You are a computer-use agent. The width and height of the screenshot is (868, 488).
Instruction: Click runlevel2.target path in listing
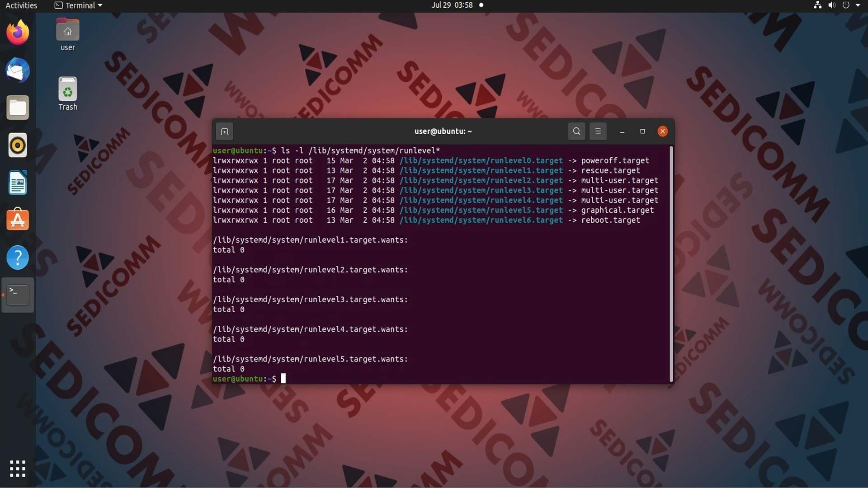(x=481, y=180)
